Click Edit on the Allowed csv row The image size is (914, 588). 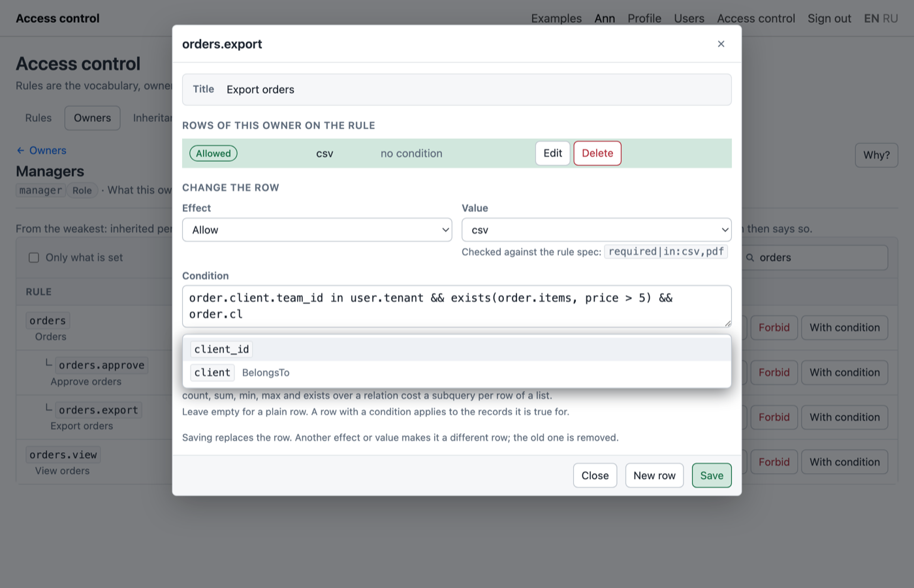click(x=553, y=153)
